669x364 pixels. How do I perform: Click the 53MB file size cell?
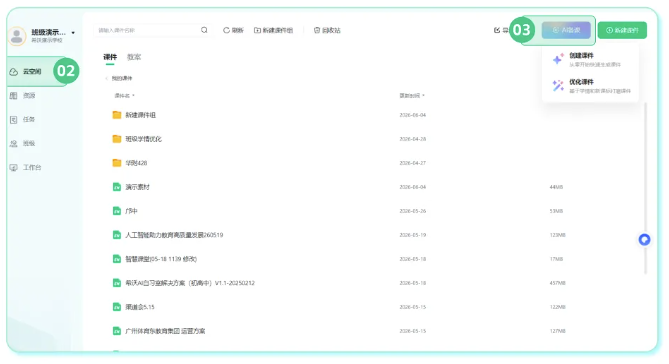point(556,211)
